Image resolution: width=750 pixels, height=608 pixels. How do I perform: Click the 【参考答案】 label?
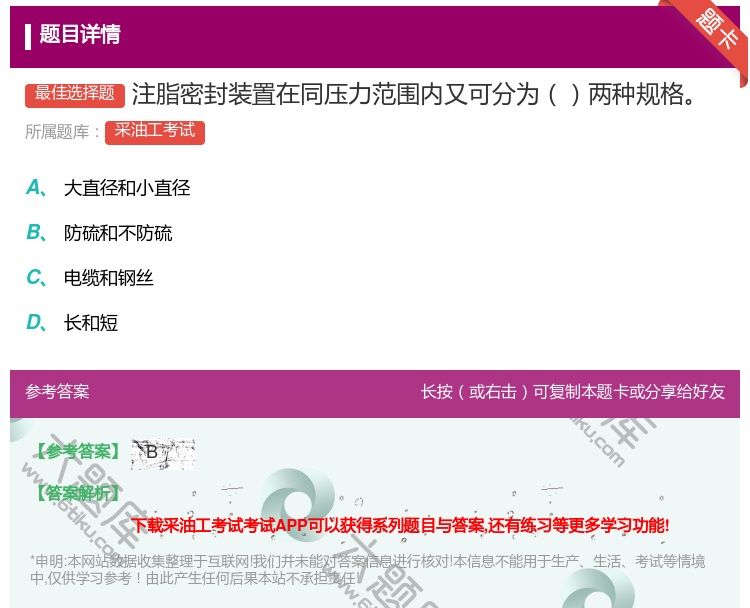pyautogui.click(x=77, y=451)
